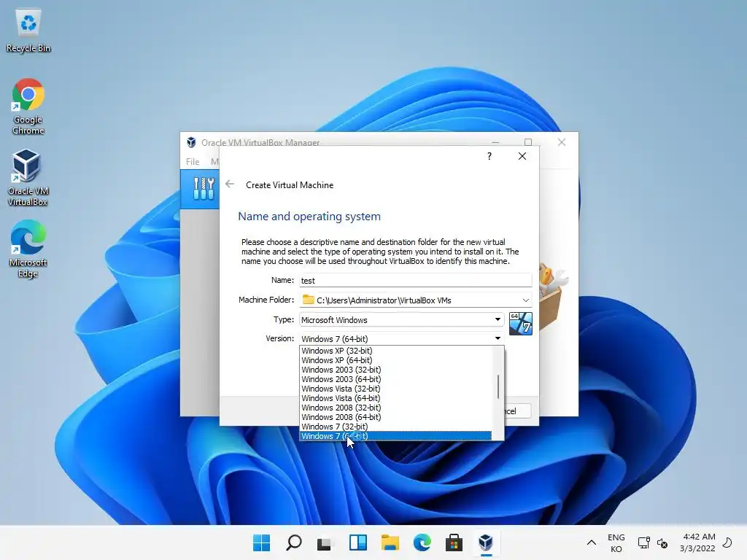747x560 pixels.
Task: Select Windows 2008 (32-bit) version
Action: click(x=395, y=408)
